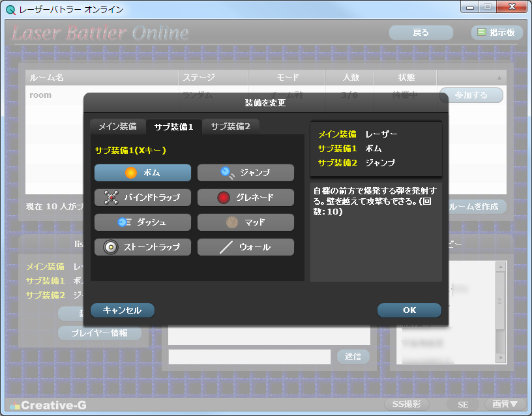Select the Dash equipment icon
Image resolution: width=532 pixels, height=416 pixels.
pos(142,222)
